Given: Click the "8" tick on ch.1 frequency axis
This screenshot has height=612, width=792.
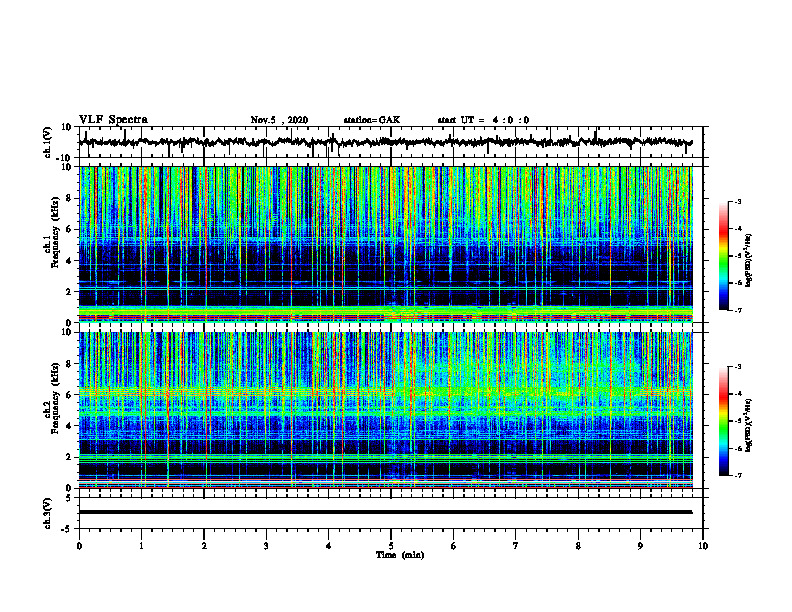Looking at the screenshot, I should [x=70, y=198].
